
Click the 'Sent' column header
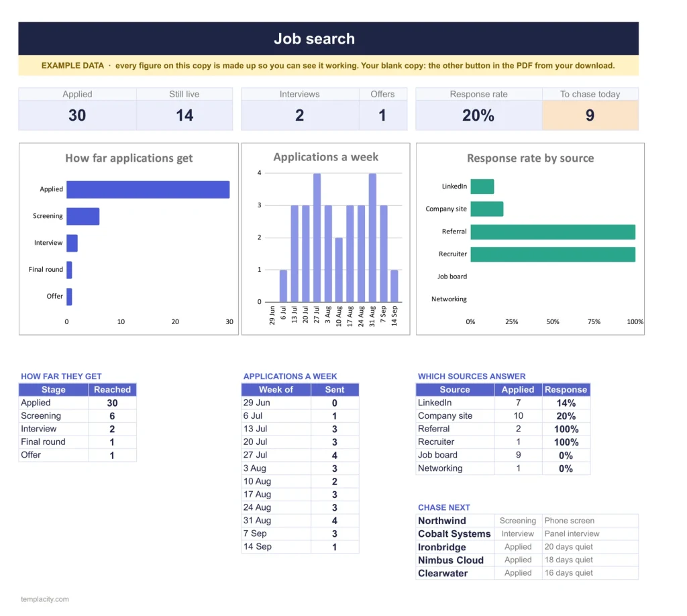(335, 389)
